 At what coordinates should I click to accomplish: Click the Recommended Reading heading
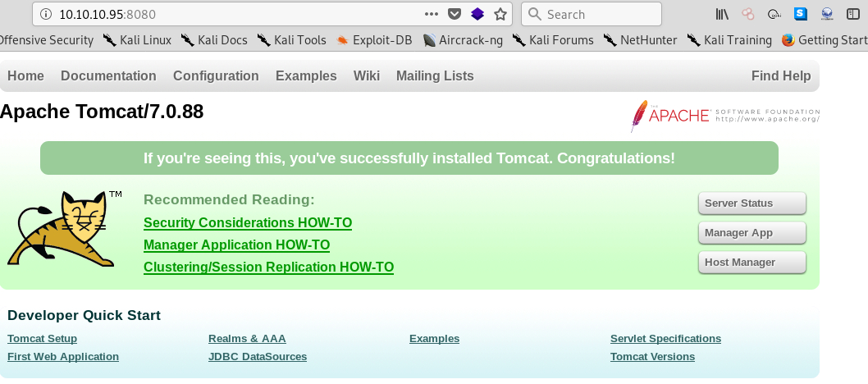pos(229,199)
